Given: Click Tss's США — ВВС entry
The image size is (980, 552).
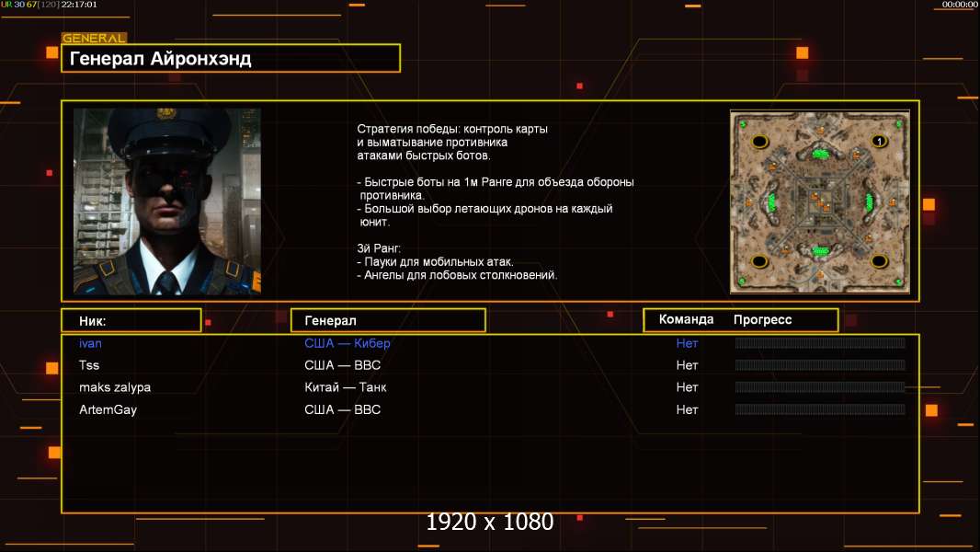Looking at the screenshot, I should click(x=342, y=365).
